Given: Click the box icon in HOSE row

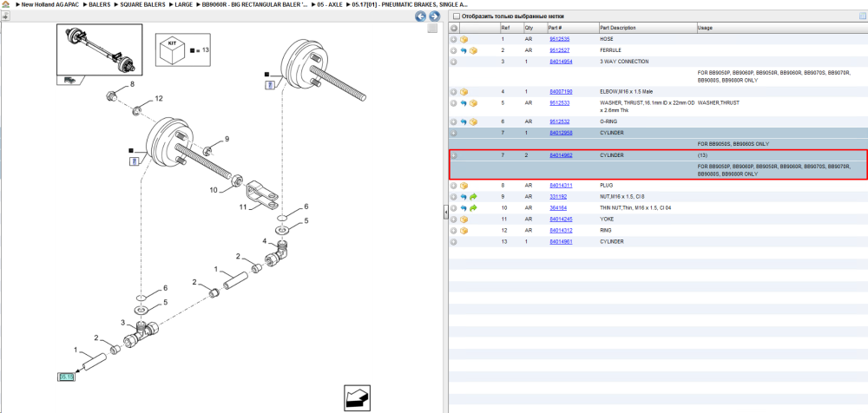Looking at the screenshot, I should coord(464,39).
